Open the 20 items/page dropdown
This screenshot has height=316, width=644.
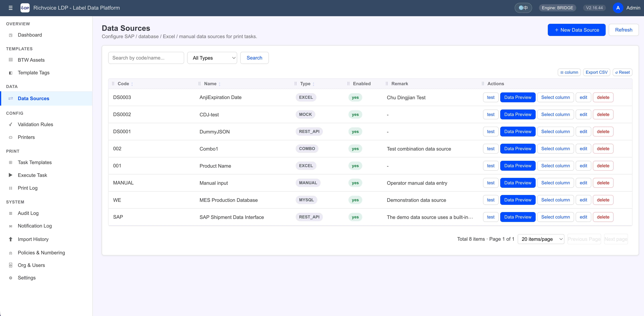point(541,239)
